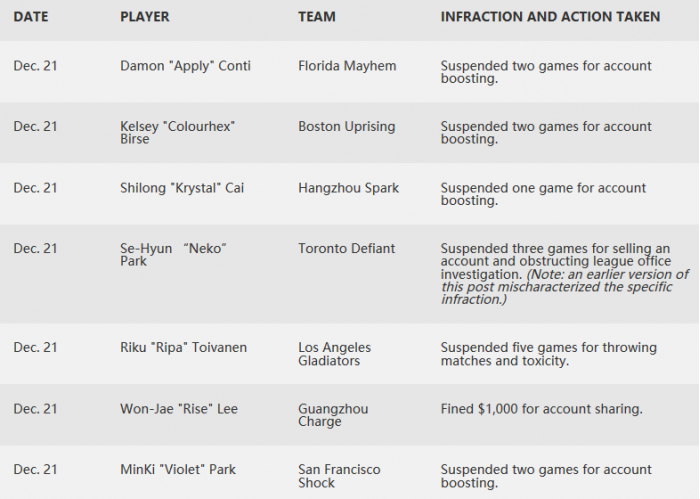
Task: Select the Florida Mayhem team cell
Action: (x=347, y=66)
